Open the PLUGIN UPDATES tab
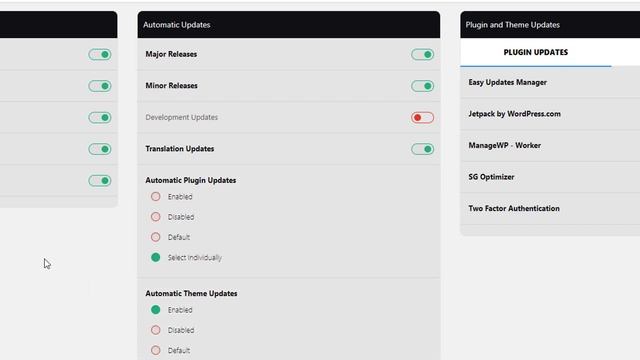The height and width of the screenshot is (360, 640). [536, 52]
